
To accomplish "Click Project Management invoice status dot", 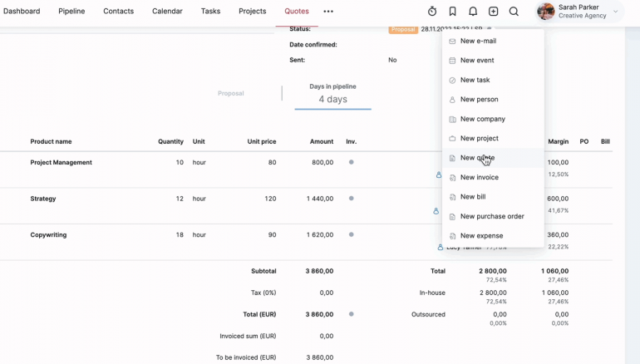I will coord(351,162).
